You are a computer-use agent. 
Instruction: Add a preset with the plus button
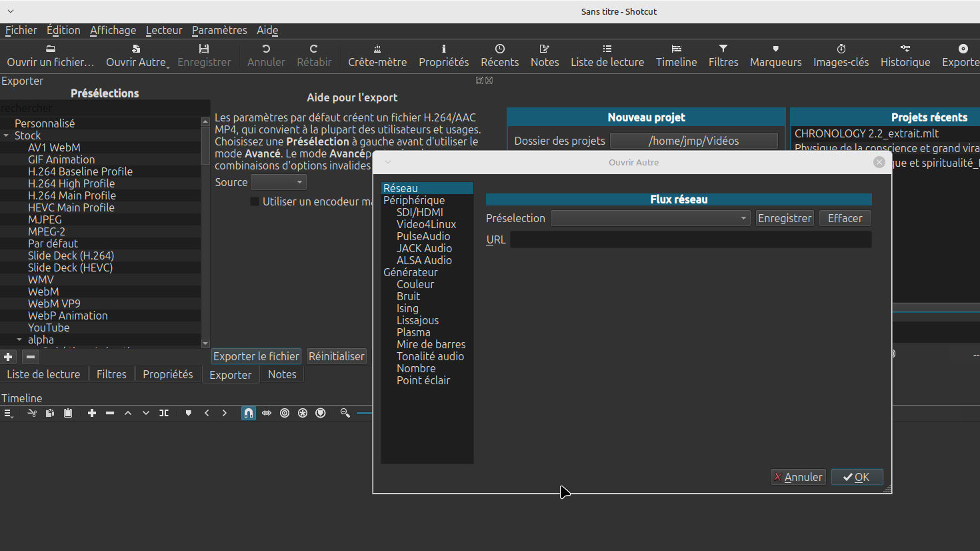coord(9,357)
